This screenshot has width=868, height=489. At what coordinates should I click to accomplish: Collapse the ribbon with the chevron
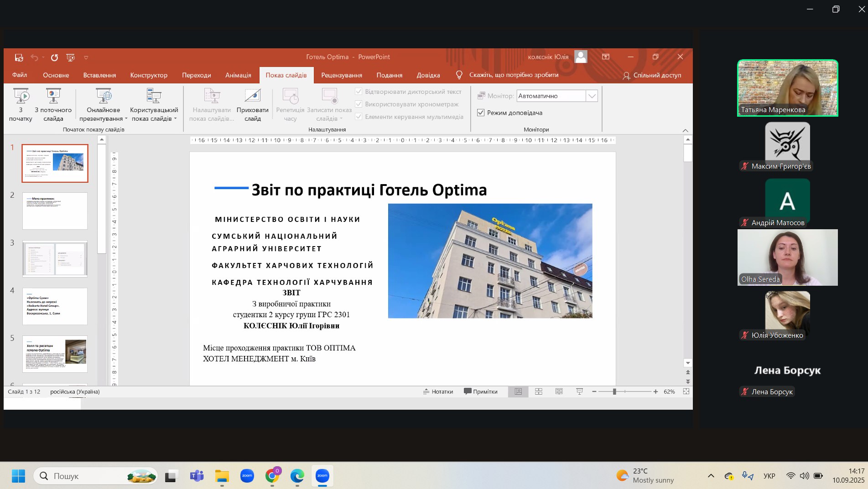(685, 130)
